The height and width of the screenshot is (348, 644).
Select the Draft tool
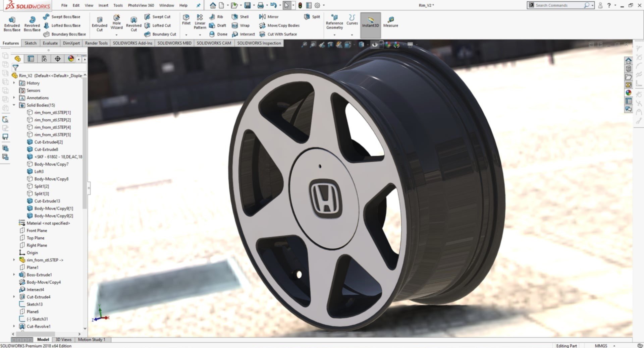(217, 25)
